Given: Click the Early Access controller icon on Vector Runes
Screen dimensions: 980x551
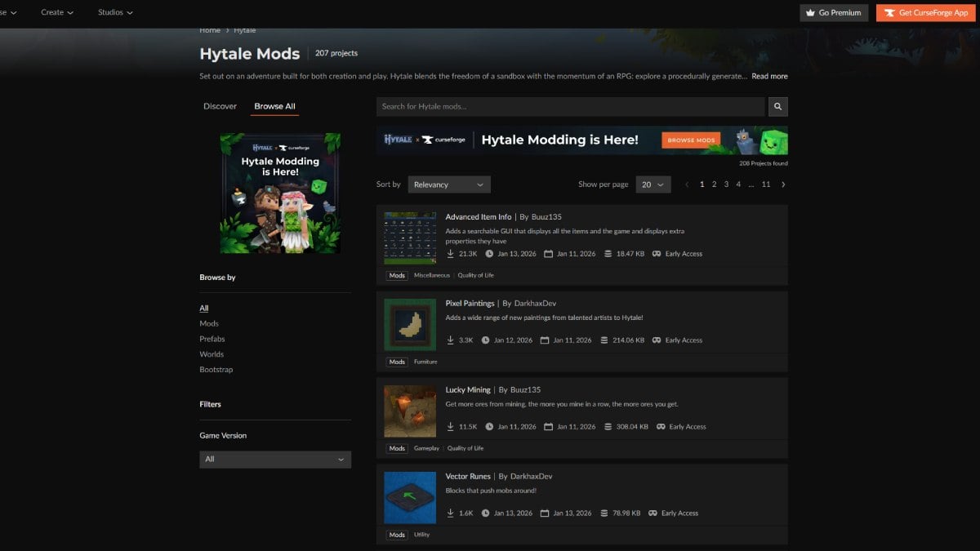Looking at the screenshot, I should 652,513.
